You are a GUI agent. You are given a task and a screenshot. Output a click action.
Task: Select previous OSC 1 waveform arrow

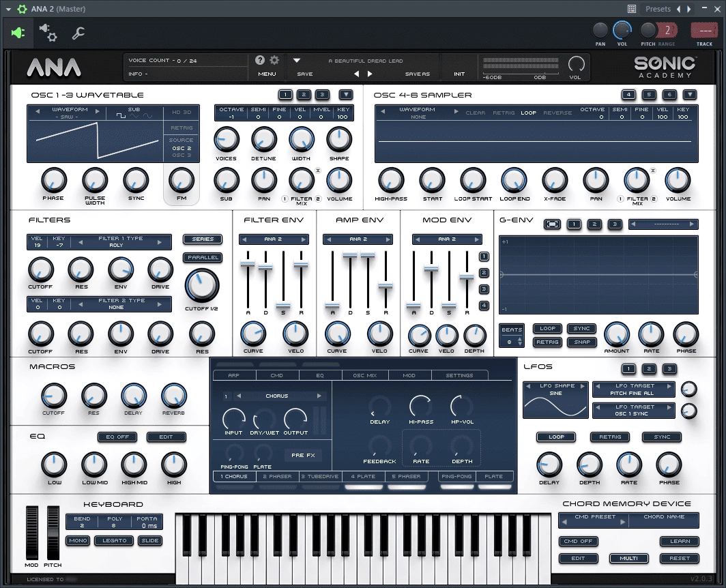38,111
